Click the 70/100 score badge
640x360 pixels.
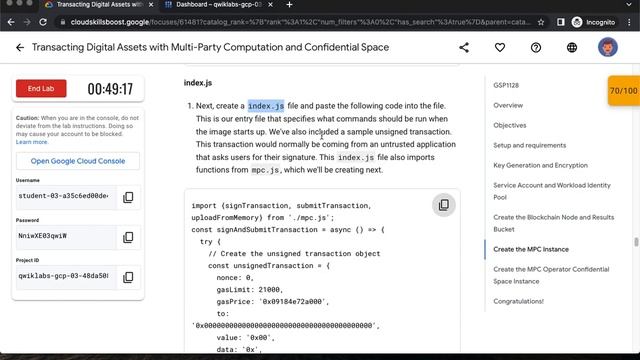623,91
